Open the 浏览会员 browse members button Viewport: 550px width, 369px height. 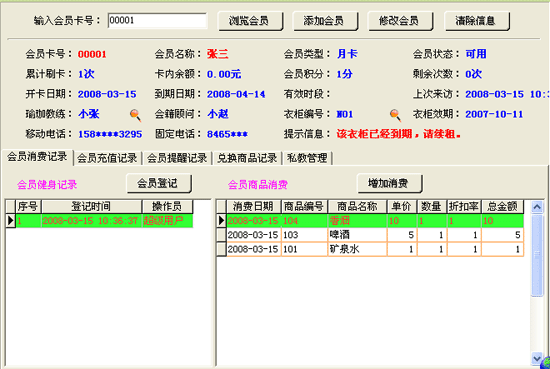[250, 21]
